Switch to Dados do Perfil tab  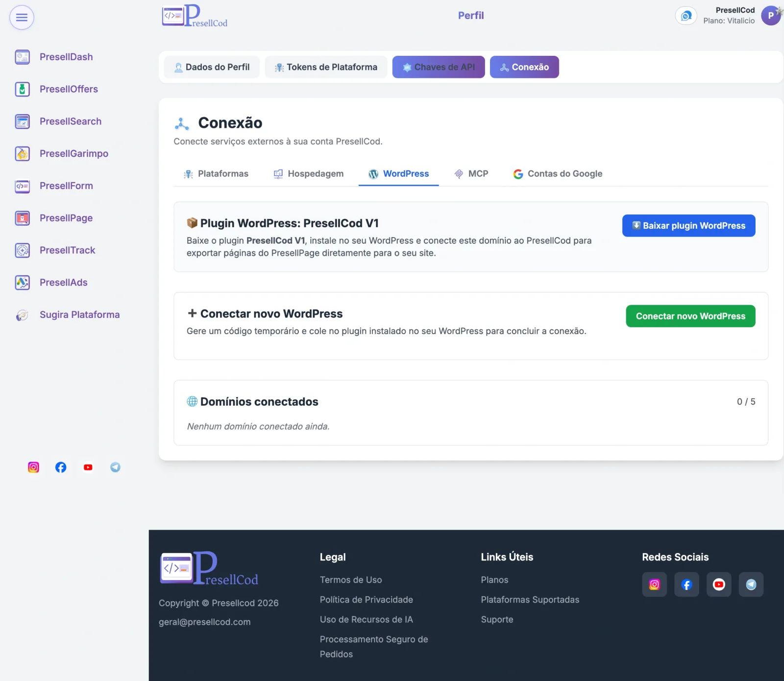[212, 67]
